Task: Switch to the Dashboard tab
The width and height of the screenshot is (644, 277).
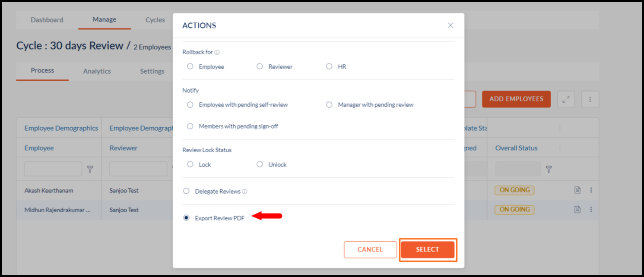Action: 47,20
